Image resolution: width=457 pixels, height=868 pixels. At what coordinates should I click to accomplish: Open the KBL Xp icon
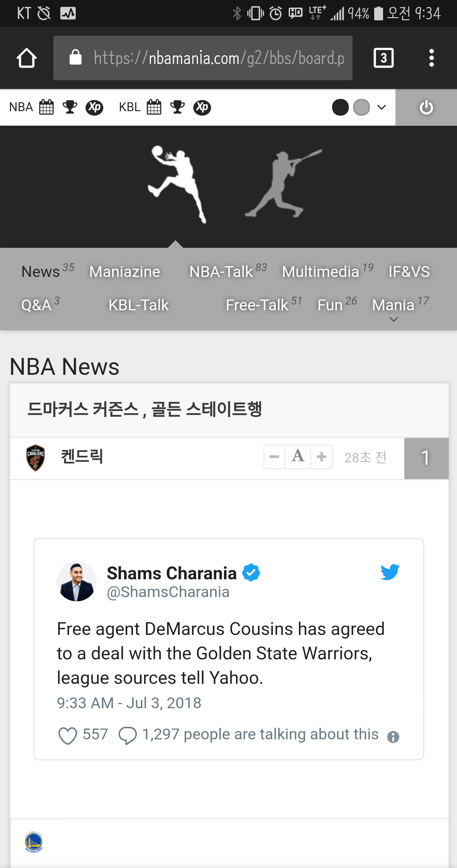(x=202, y=107)
